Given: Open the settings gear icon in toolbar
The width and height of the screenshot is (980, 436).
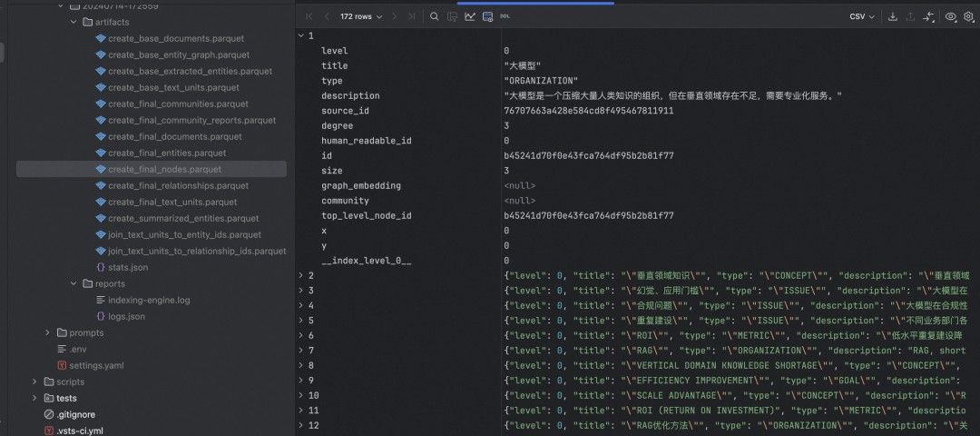Looking at the screenshot, I should (969, 17).
